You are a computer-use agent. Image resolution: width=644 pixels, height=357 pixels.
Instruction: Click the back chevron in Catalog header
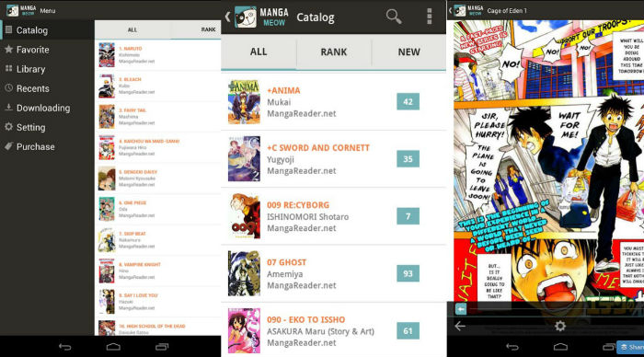pyautogui.click(x=227, y=17)
